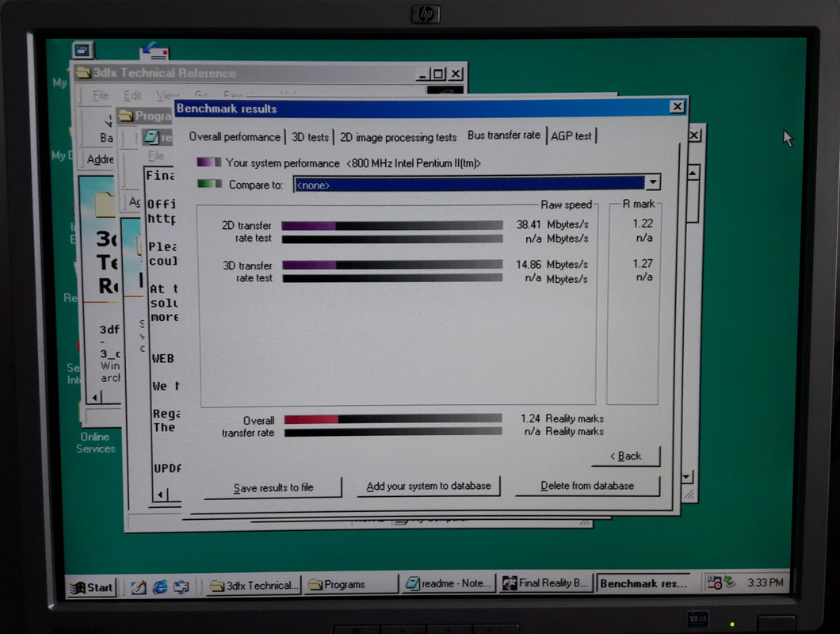This screenshot has height=634, width=840.
Task: Launch Internet Explorer from quick launch
Action: pos(159,586)
